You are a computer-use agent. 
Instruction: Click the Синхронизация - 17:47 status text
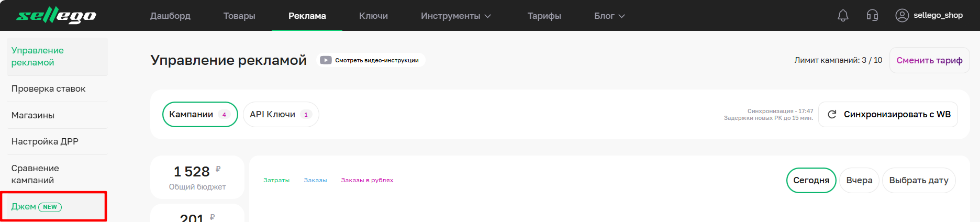780,111
